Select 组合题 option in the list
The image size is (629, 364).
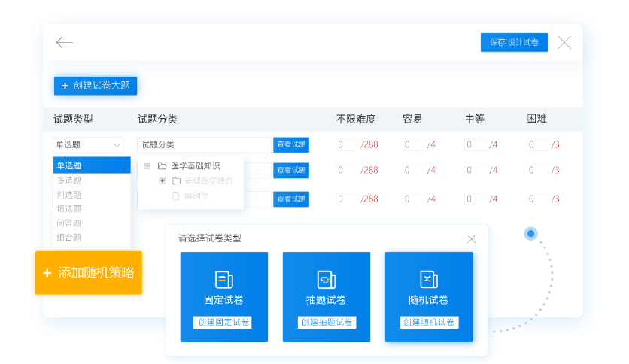coord(69,238)
